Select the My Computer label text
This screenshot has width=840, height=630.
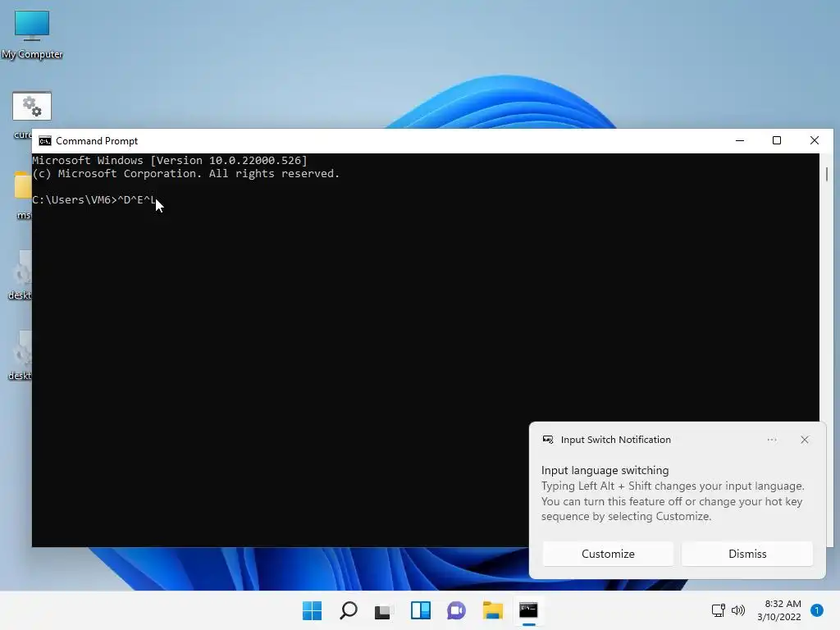point(32,54)
